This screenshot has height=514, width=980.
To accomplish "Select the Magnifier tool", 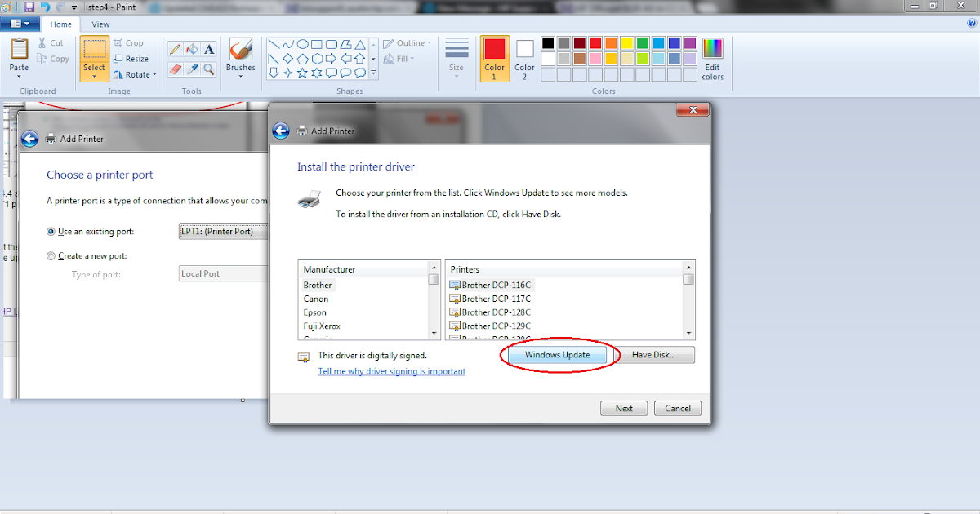I will click(209, 69).
